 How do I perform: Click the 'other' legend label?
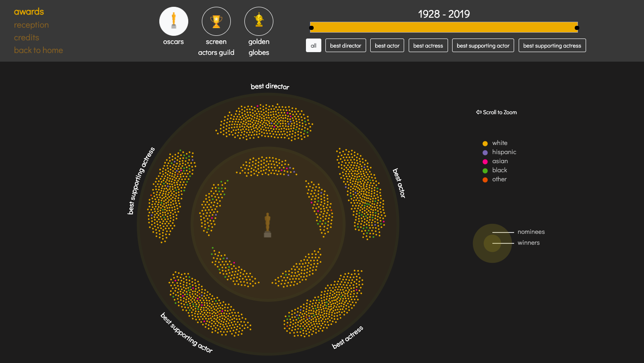point(500,179)
